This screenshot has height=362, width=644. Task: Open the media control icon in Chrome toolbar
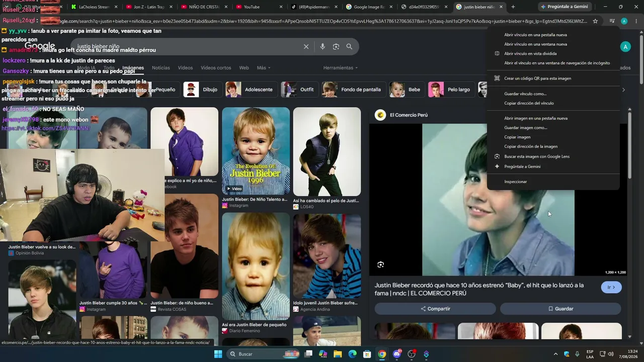[x=612, y=21]
